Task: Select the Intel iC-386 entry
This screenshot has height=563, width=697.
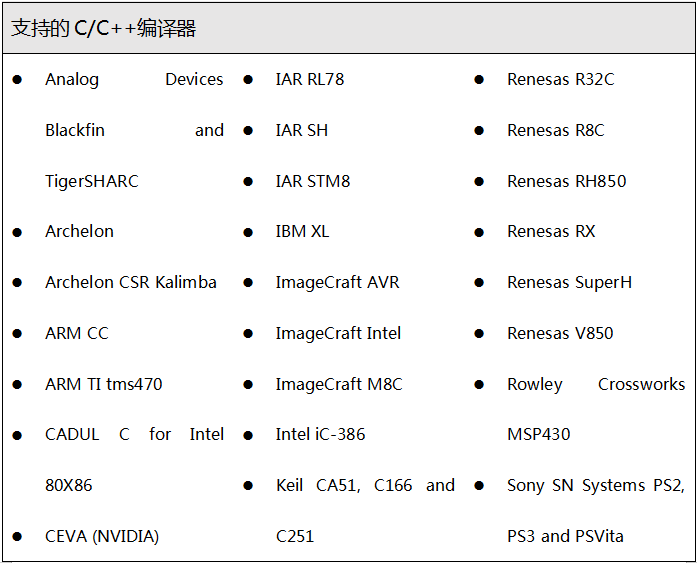Action: point(320,435)
